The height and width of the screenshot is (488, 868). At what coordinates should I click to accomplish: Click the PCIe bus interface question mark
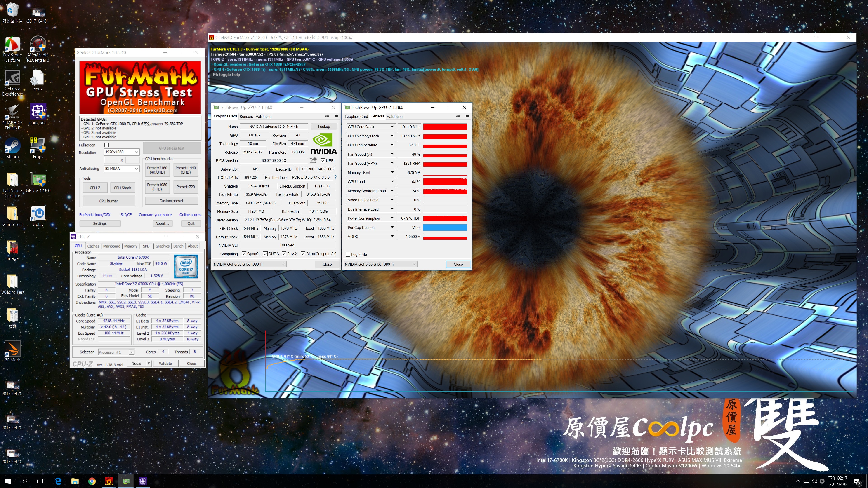coord(335,177)
